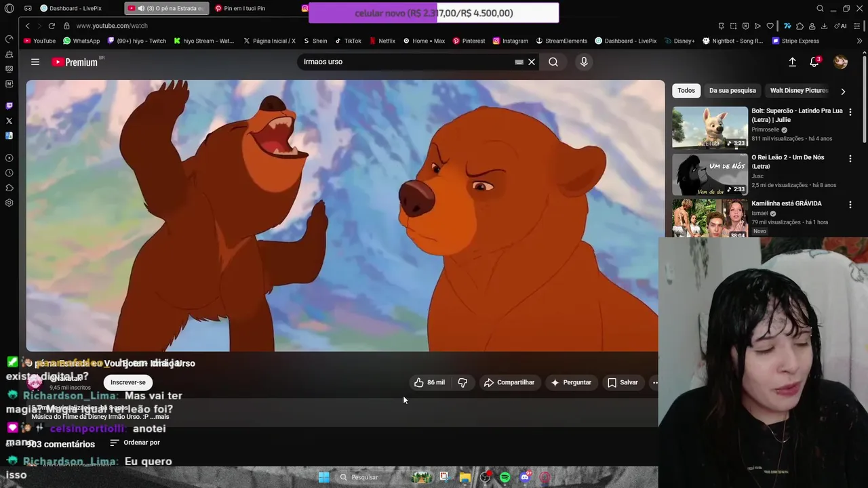Image resolution: width=868 pixels, height=488 pixels.
Task: Open more actions beside Salvar
Action: coord(654,382)
